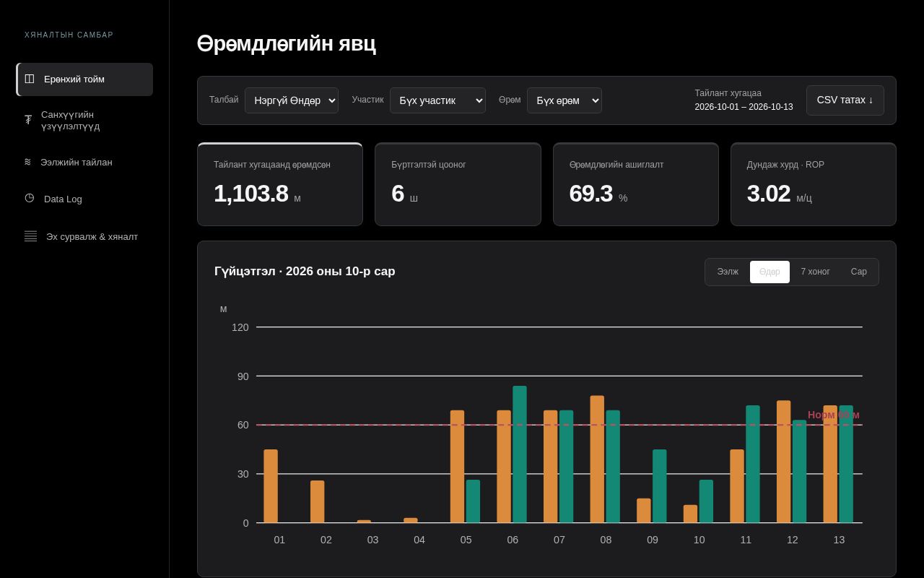Click the orange bar for day 12
924x578 pixels.
coord(783,462)
